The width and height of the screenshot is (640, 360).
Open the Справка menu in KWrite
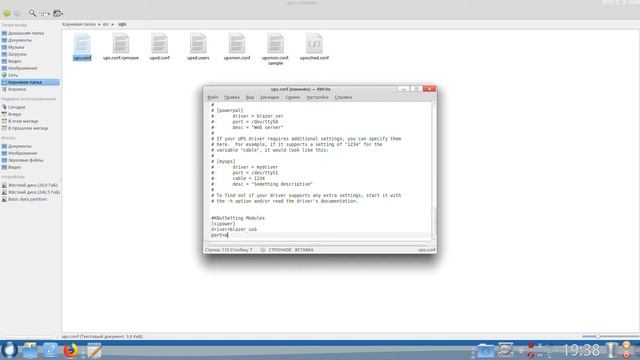click(x=343, y=97)
